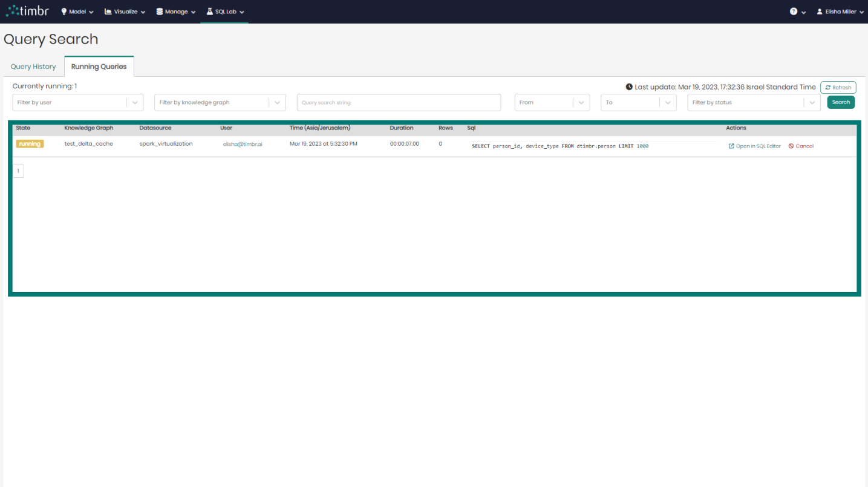The height and width of the screenshot is (487, 868).
Task: Switch to the Query History tab
Action: point(33,67)
